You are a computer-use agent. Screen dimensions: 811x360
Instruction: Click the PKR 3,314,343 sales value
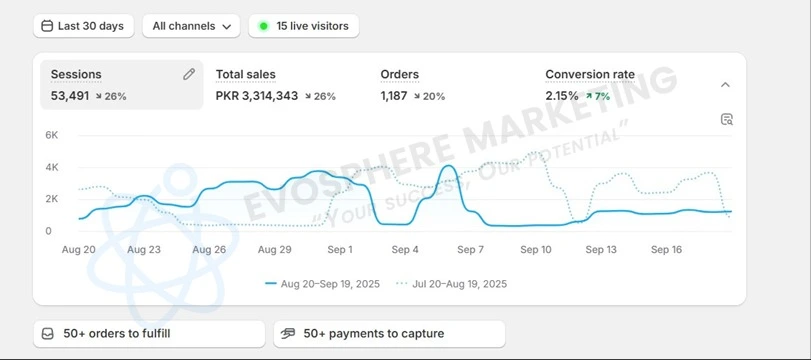coord(257,96)
